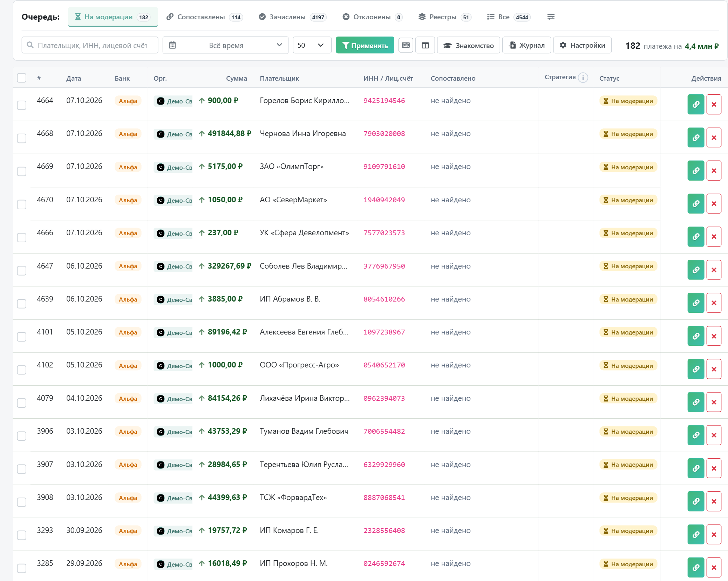
Task: Click the Применить filter button
Action: (x=365, y=45)
